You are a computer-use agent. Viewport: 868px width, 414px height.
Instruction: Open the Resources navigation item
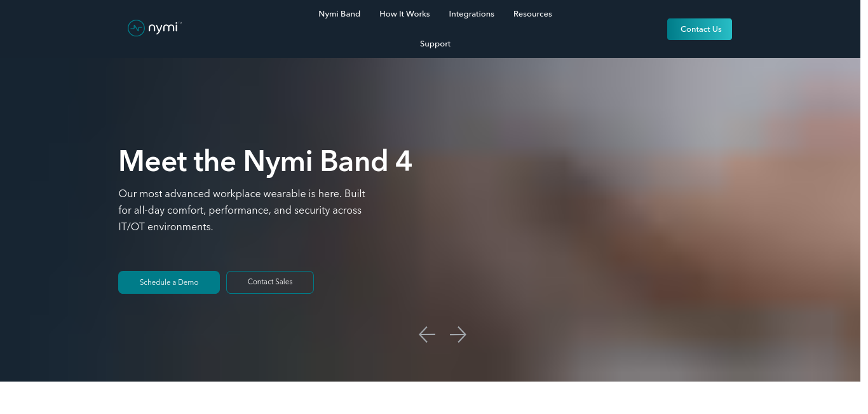(x=532, y=14)
